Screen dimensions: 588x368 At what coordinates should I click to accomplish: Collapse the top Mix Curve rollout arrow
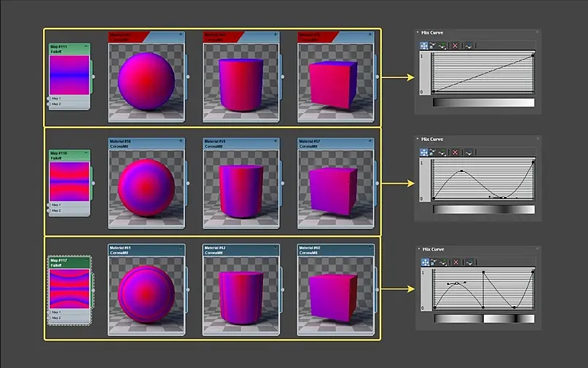[x=418, y=33]
